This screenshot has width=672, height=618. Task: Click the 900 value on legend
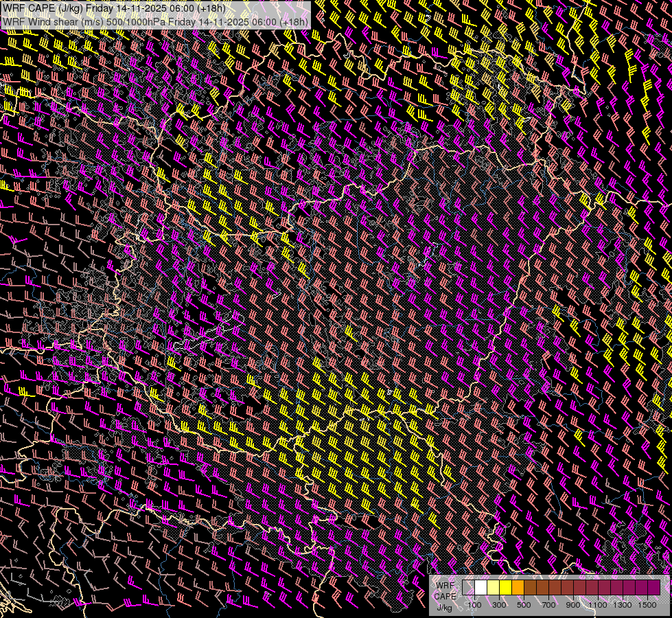pyautogui.click(x=573, y=605)
